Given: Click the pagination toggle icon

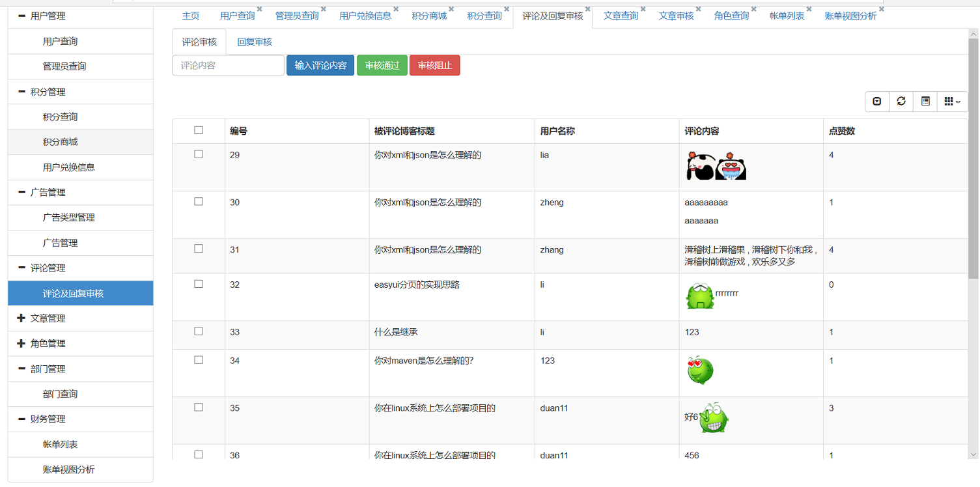Looking at the screenshot, I should [877, 102].
